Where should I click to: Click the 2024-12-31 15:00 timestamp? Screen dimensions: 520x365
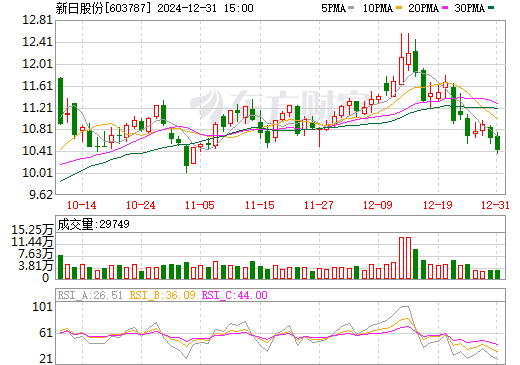(205, 8)
